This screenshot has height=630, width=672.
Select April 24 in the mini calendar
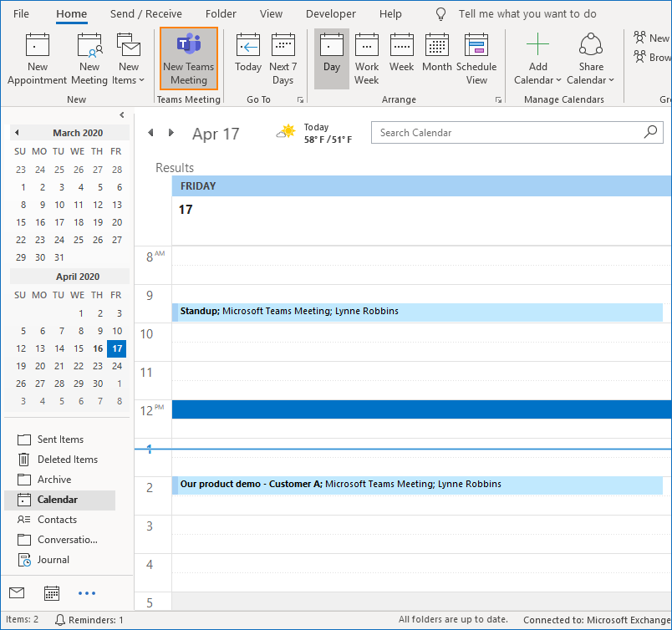pos(117,366)
